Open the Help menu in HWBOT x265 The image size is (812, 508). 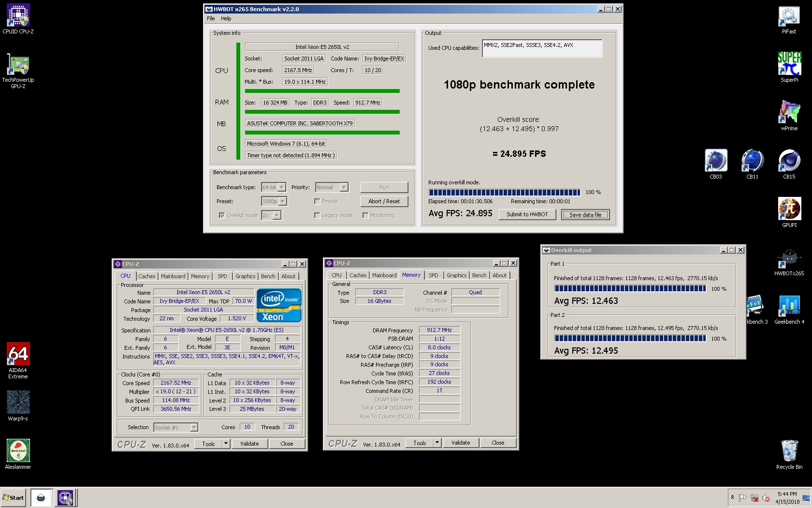[226, 18]
